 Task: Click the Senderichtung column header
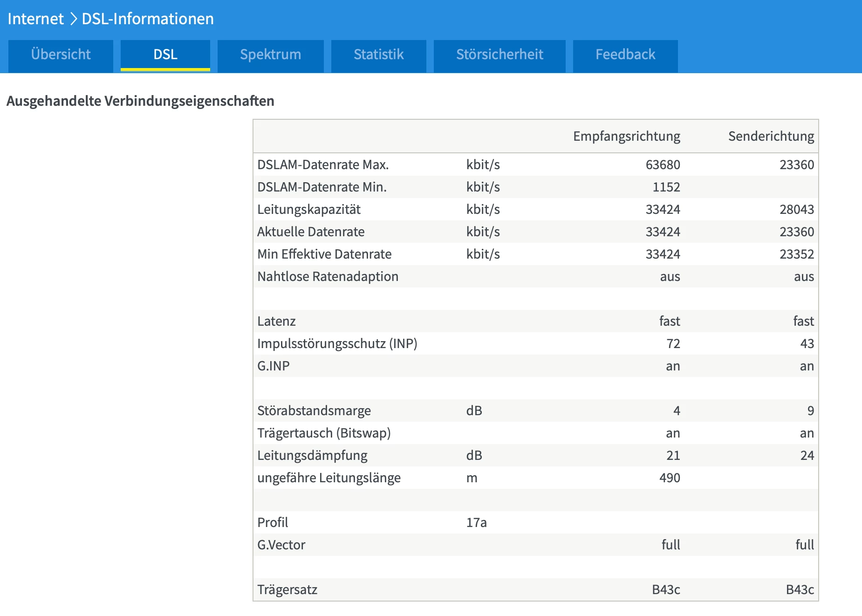(771, 137)
